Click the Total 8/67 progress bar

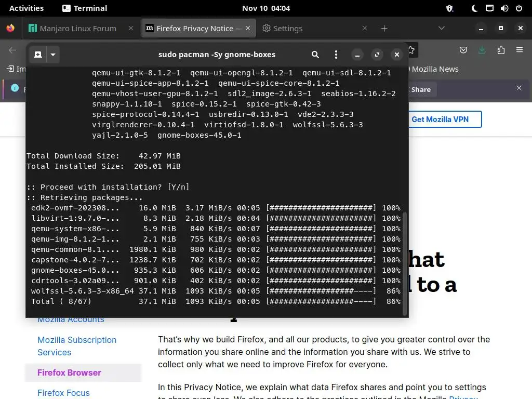321,302
